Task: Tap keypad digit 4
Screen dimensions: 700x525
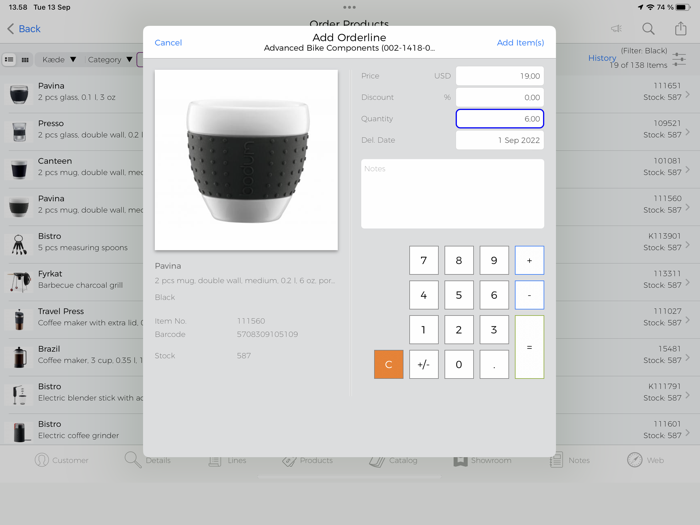Action: (423, 295)
